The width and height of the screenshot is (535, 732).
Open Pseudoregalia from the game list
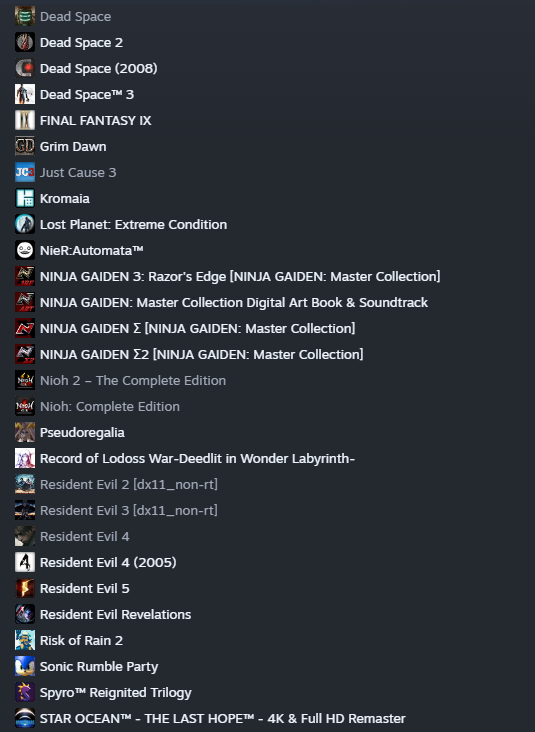pyautogui.click(x=82, y=433)
